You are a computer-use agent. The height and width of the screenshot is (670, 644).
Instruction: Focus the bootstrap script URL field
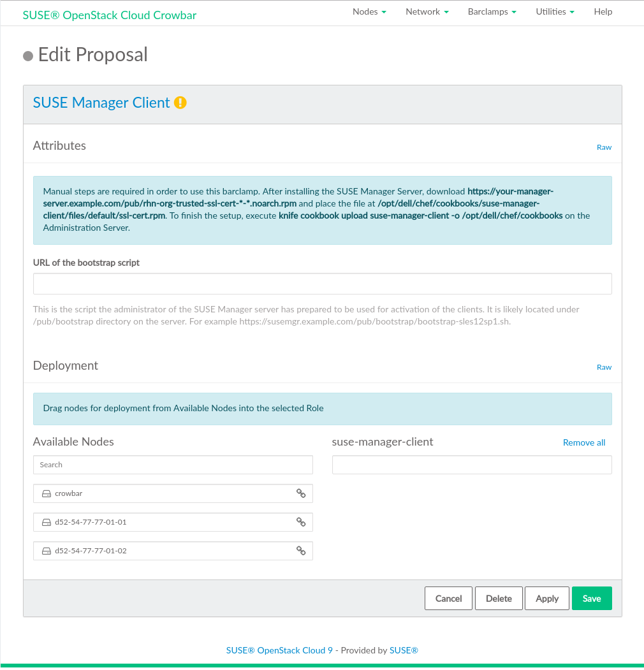point(322,284)
